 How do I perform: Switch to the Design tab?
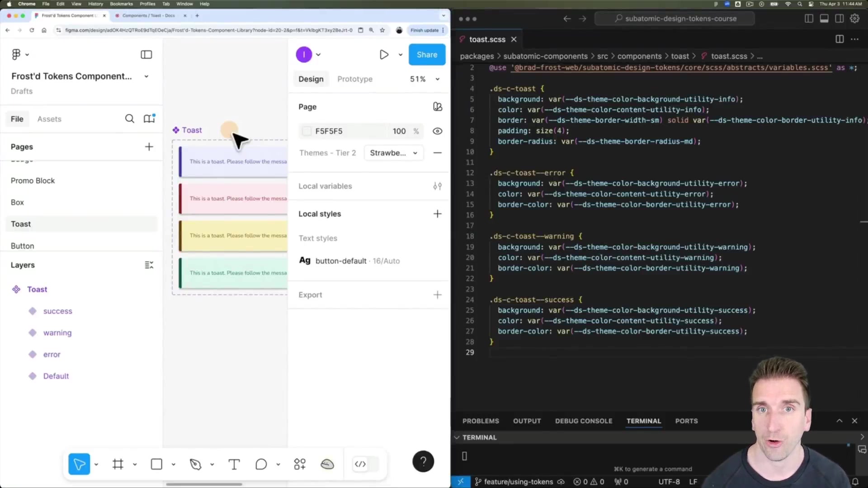coord(311,79)
